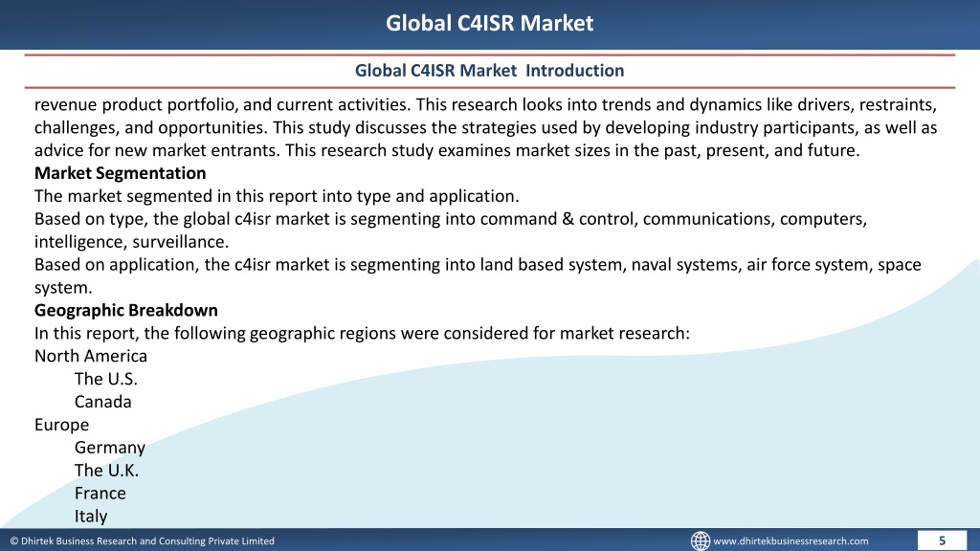The height and width of the screenshot is (551, 980).
Task: Click the Geographic Breakdown heading
Action: (x=126, y=311)
